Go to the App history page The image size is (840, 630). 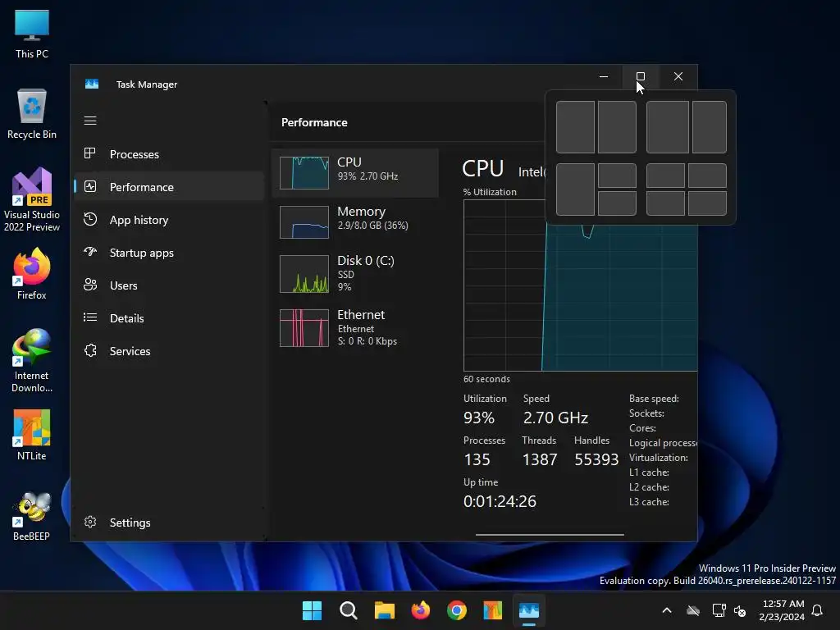point(169,220)
